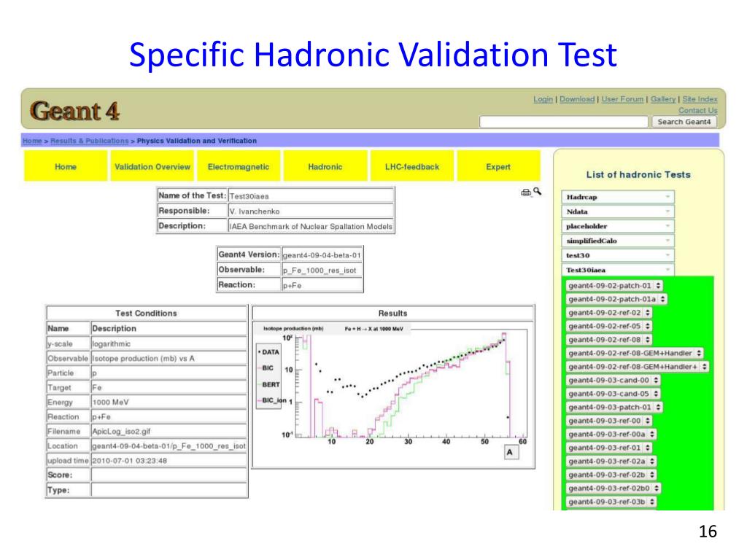Open the geant4-09-03-ref-02b version selector
Screen dimensions: 747x560
611,475
